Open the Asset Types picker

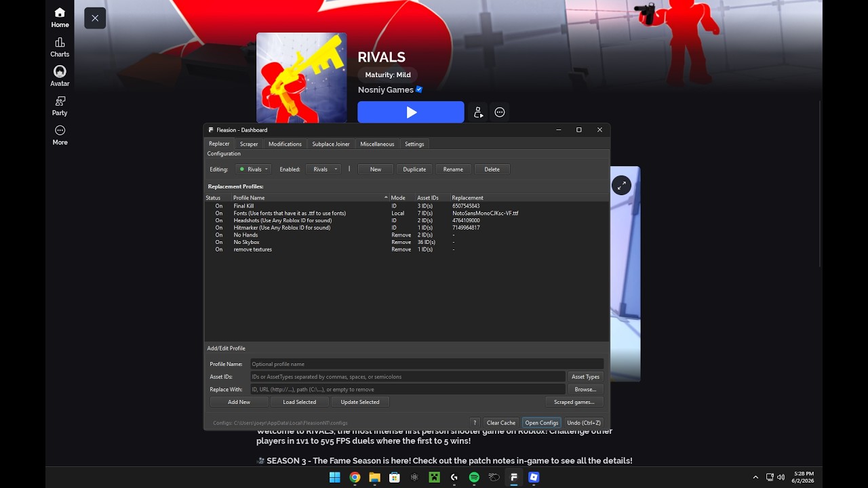585,377
